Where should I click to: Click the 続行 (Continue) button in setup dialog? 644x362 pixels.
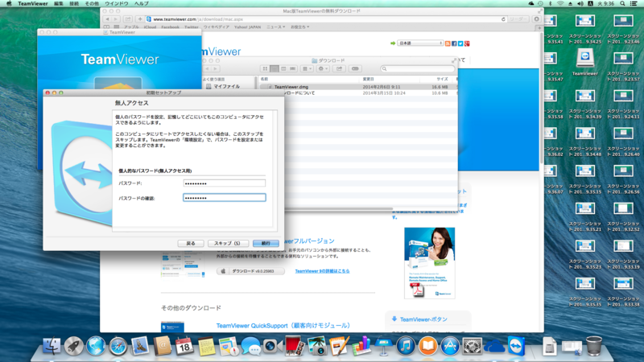coord(266,244)
